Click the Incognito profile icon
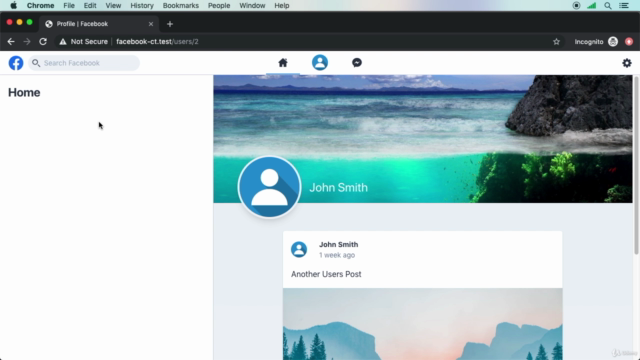 tap(613, 42)
